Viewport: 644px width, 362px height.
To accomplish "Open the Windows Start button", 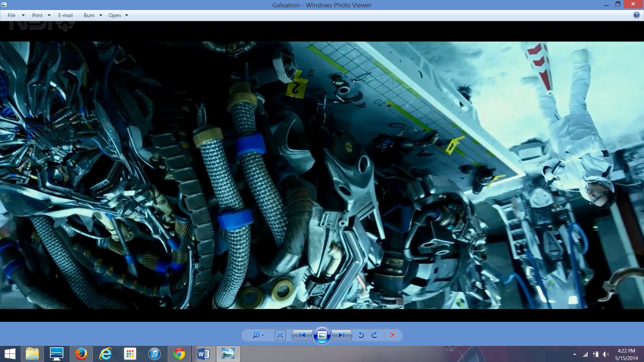I will pos(10,354).
